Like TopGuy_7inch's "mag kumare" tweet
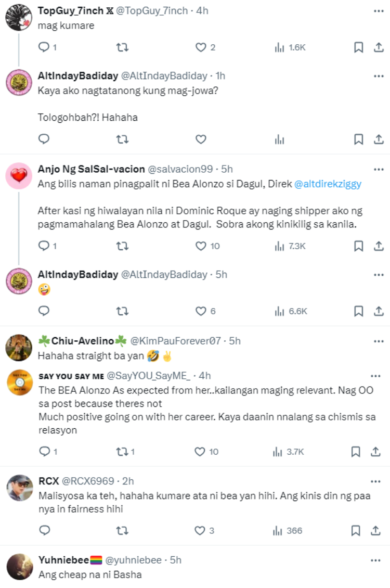The height and width of the screenshot is (588, 390). point(201,47)
